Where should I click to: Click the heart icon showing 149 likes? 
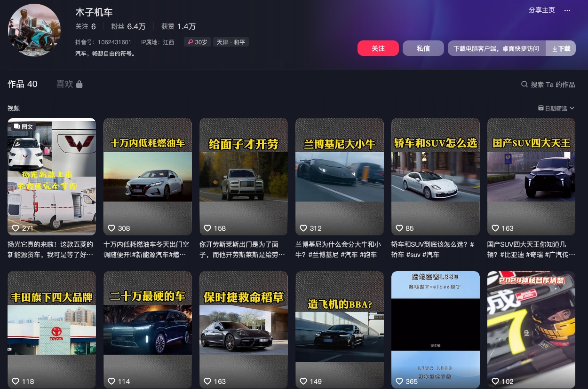(x=303, y=381)
